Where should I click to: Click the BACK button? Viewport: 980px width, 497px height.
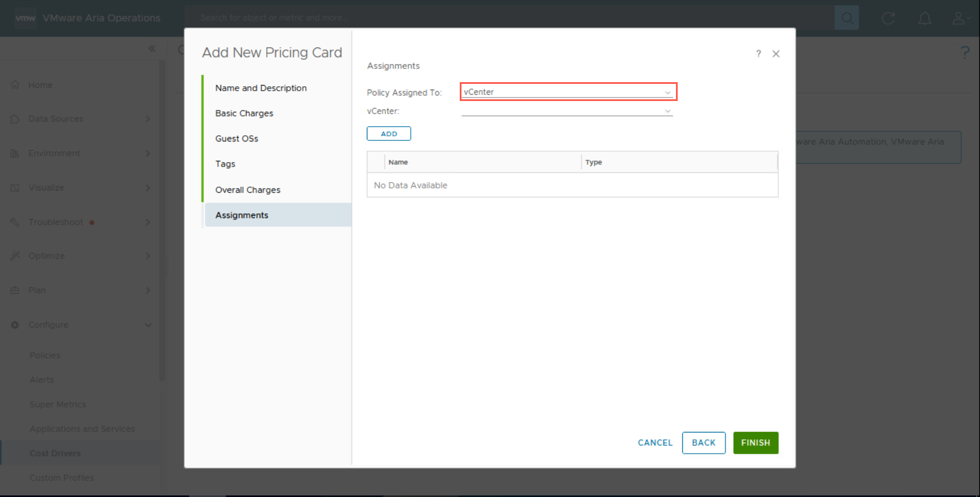pos(703,443)
